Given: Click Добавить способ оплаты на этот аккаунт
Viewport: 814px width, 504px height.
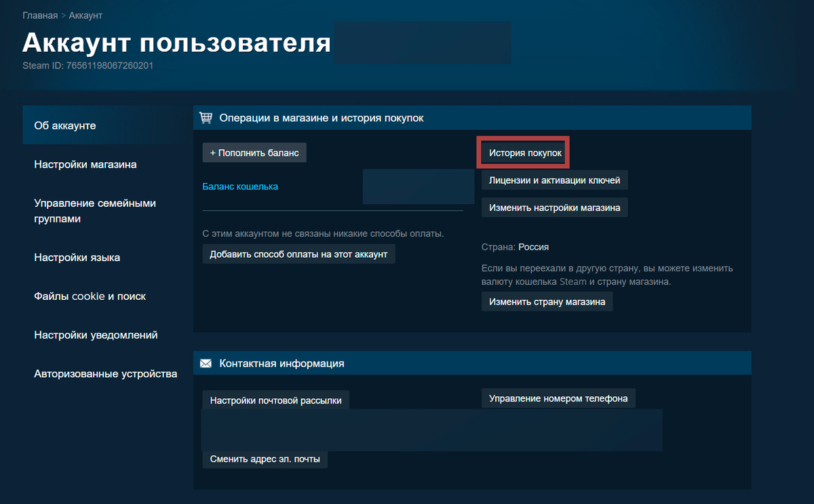Looking at the screenshot, I should tap(298, 253).
